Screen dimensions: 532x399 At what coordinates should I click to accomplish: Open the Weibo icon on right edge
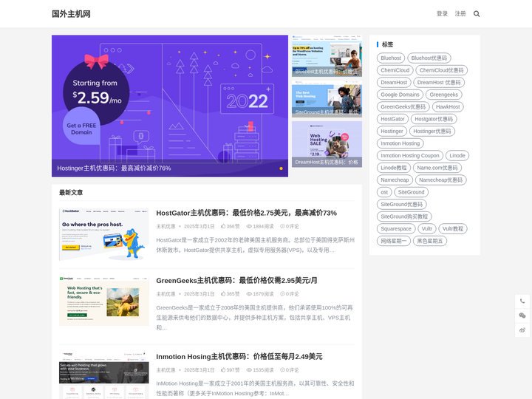pos(522,330)
